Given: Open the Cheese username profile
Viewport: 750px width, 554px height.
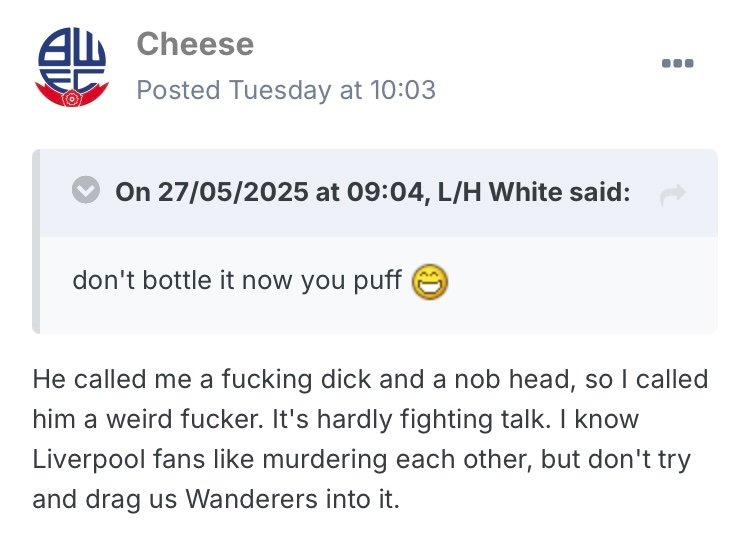Looking at the screenshot, I should coord(195,44).
